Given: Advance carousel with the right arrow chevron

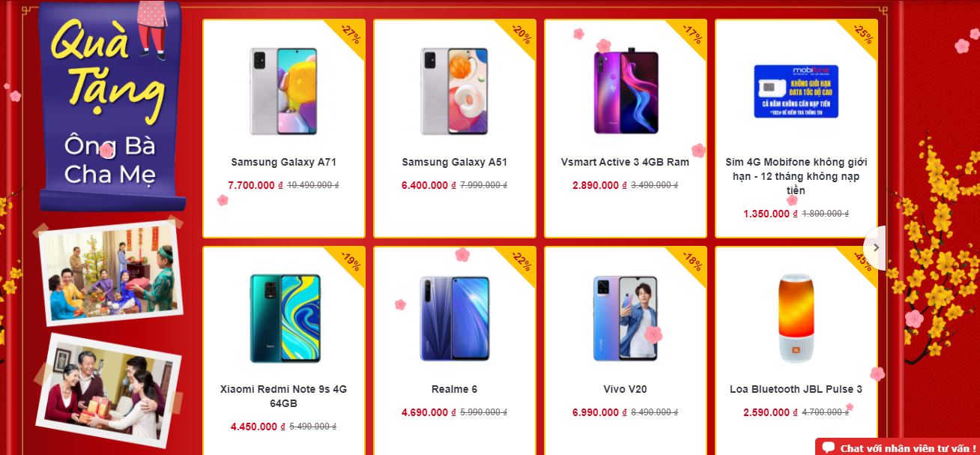Looking at the screenshot, I should tap(875, 247).
